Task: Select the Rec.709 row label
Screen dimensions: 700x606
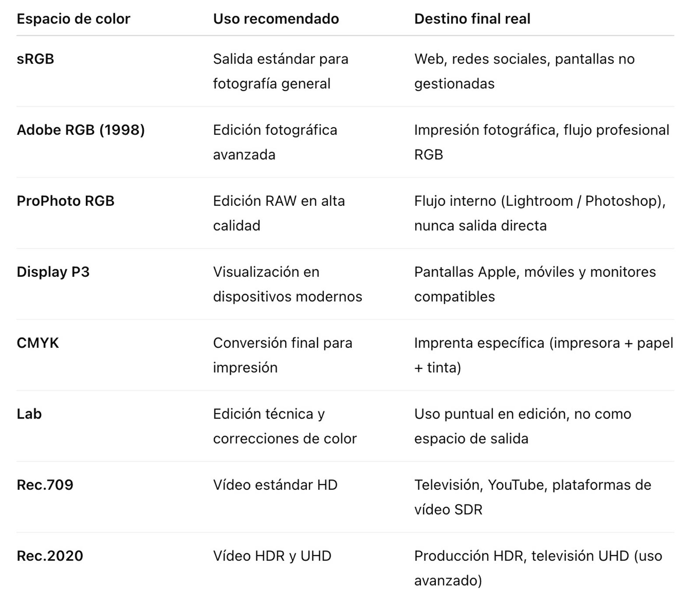Action: 45,485
